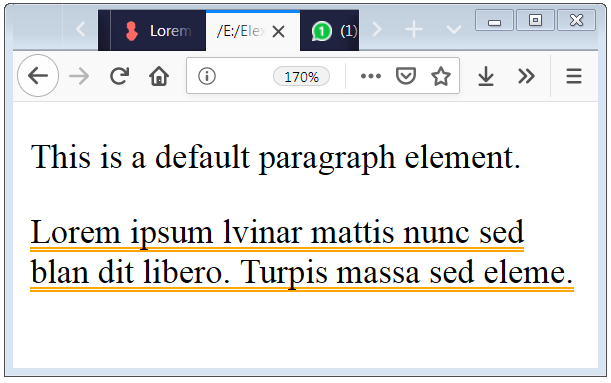The height and width of the screenshot is (383, 611).
Task: Open the list all tabs dropdown arrow
Action: [x=454, y=30]
